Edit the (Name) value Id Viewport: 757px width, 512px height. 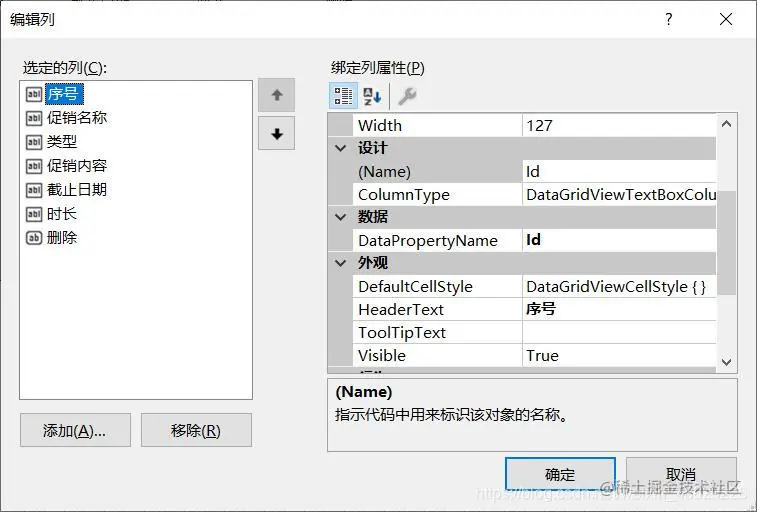click(x=619, y=172)
